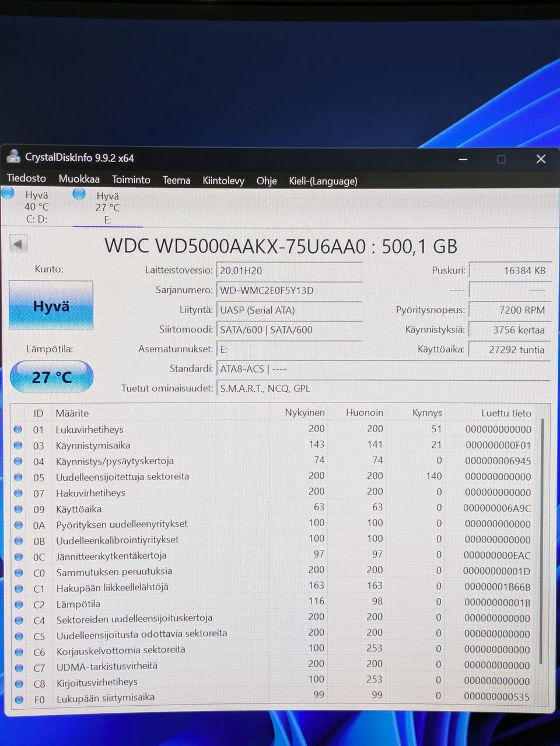Click the Hyvä health status button
Screen dimensions: 560x746
click(x=51, y=306)
